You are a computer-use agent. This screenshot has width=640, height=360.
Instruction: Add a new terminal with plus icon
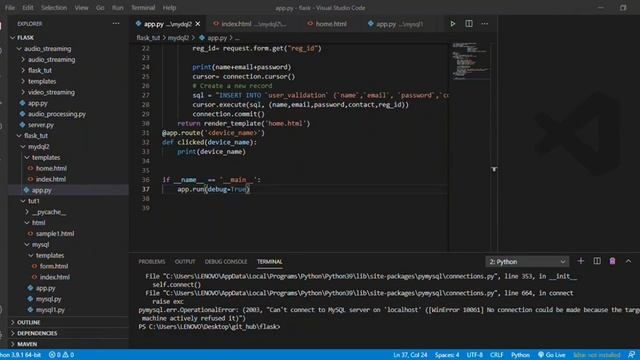581,261
